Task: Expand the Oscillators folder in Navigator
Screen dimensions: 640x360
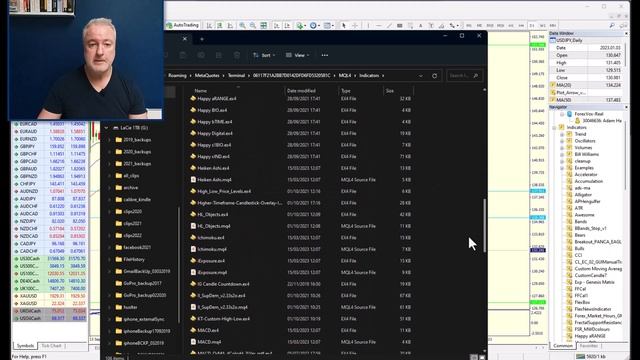Action: [562, 141]
